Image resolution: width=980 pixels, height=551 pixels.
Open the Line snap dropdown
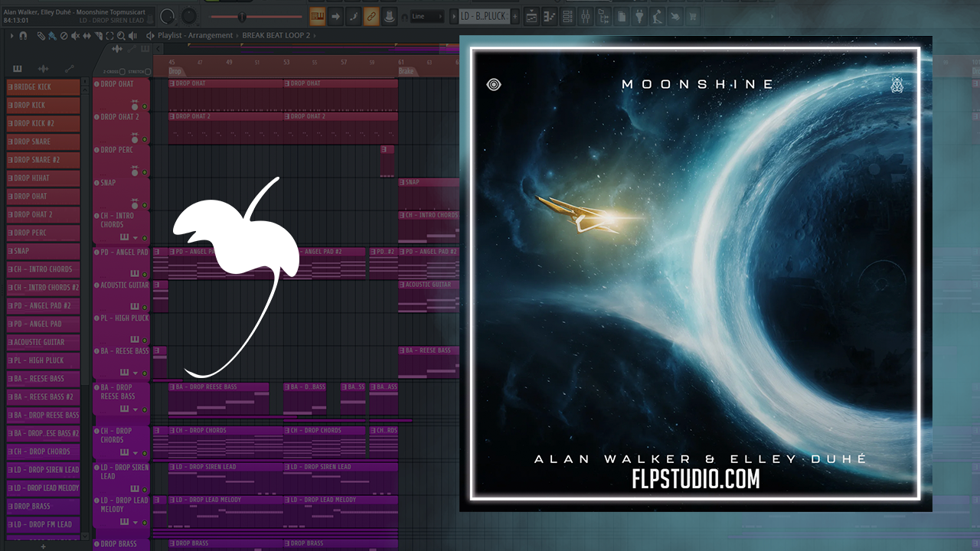(x=426, y=16)
